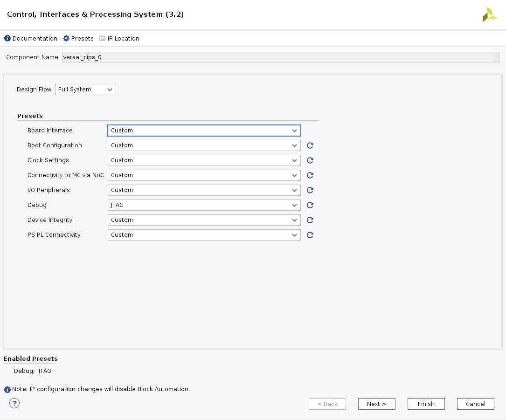The width and height of the screenshot is (506, 420).
Task: Click reset icon beside Clock Settings
Action: coord(310,160)
